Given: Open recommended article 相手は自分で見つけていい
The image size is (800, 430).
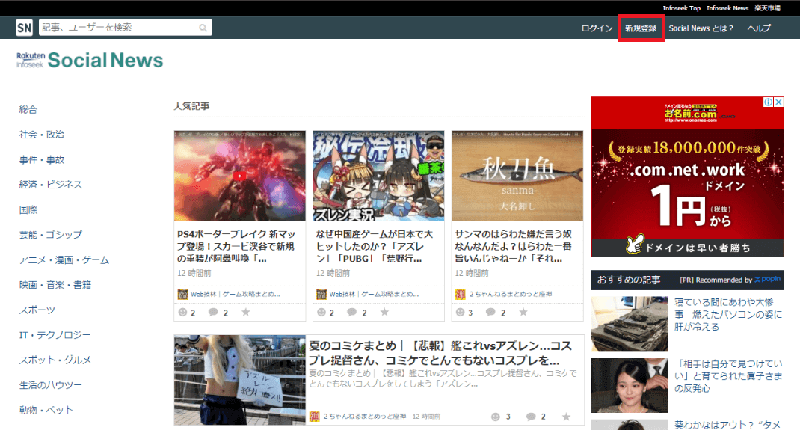Looking at the screenshot, I should [728, 376].
